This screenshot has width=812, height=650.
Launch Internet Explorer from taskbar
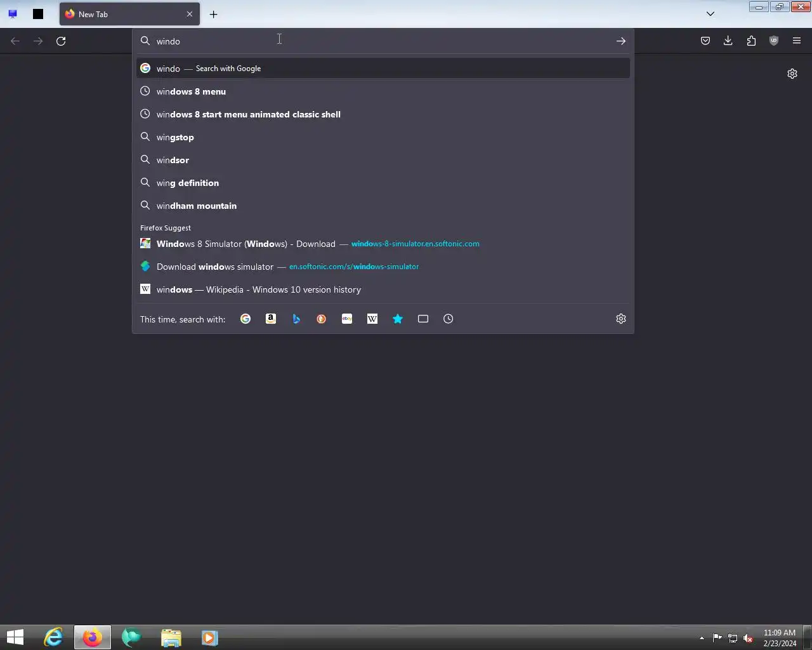click(53, 637)
